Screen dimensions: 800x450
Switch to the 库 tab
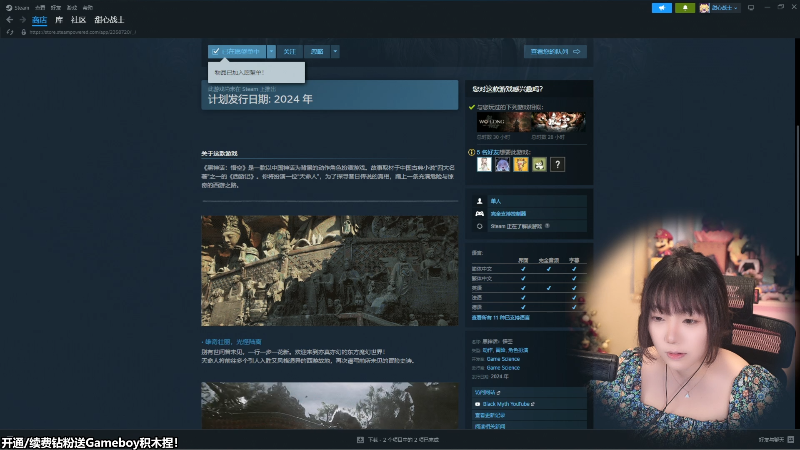tap(59, 20)
